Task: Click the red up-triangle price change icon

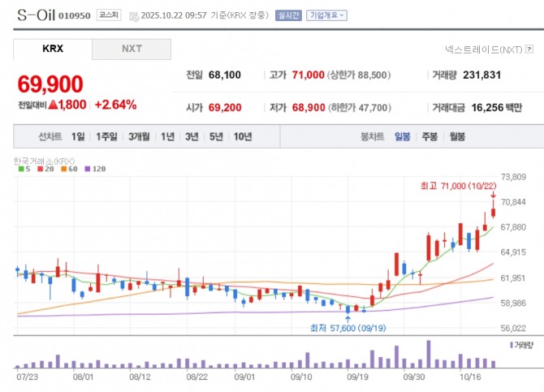Action: pyautogui.click(x=53, y=105)
